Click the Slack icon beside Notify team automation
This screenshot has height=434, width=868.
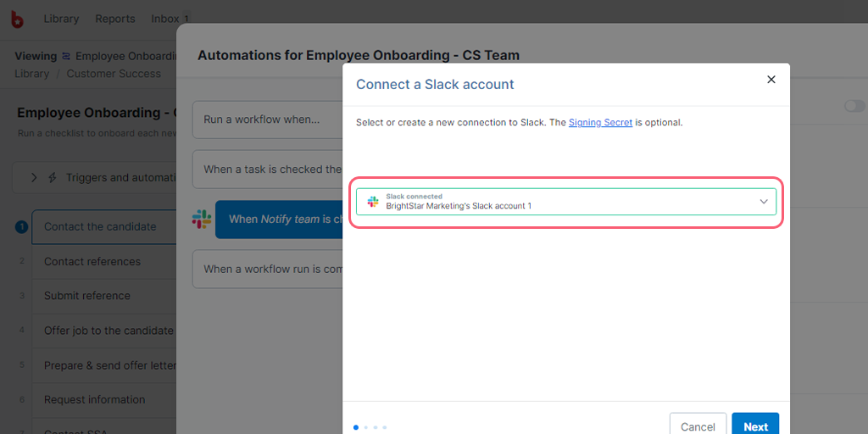pyautogui.click(x=202, y=220)
